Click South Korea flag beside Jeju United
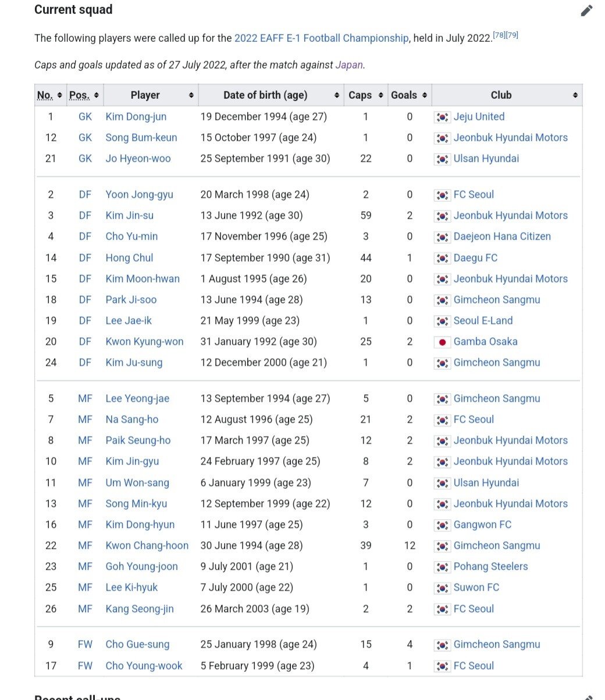The width and height of the screenshot is (605, 700). pos(442,117)
